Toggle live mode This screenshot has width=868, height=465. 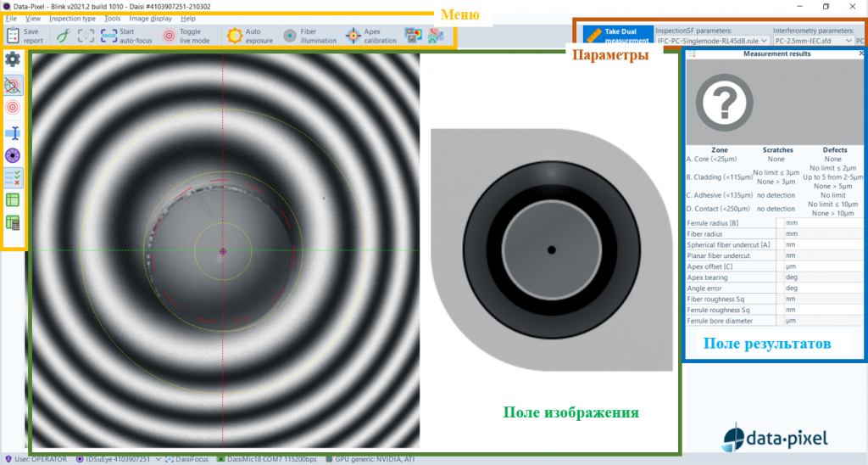[169, 36]
